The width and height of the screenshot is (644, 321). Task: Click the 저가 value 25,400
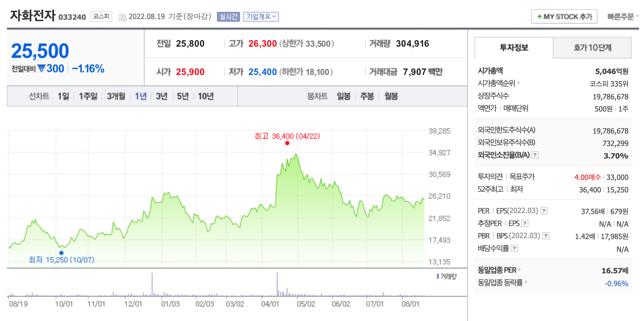262,72
